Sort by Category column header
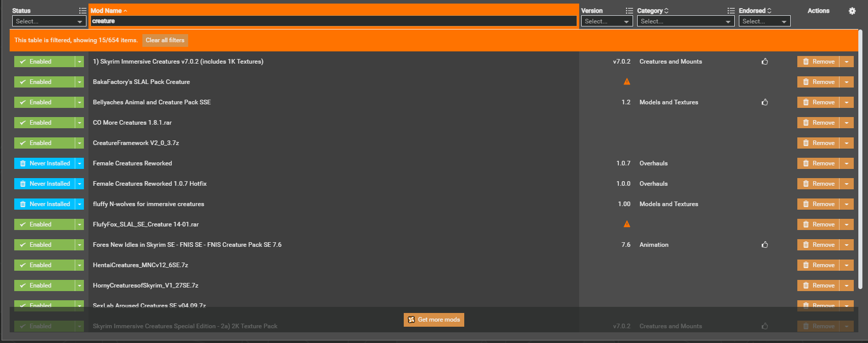 point(653,11)
